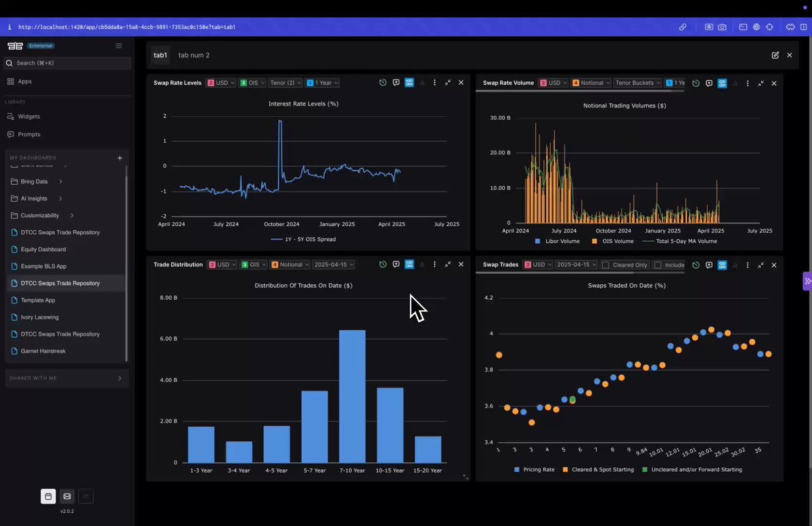Screen dimensions: 812x526
Task: Open 1 Year dropdown in Swap Rate Levels
Action: [322, 83]
